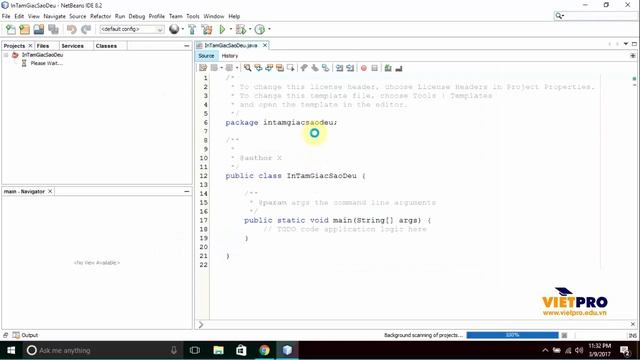Toggle Highlight Search in editor toolbar
The width and height of the screenshot is (640, 360).
coord(280,68)
